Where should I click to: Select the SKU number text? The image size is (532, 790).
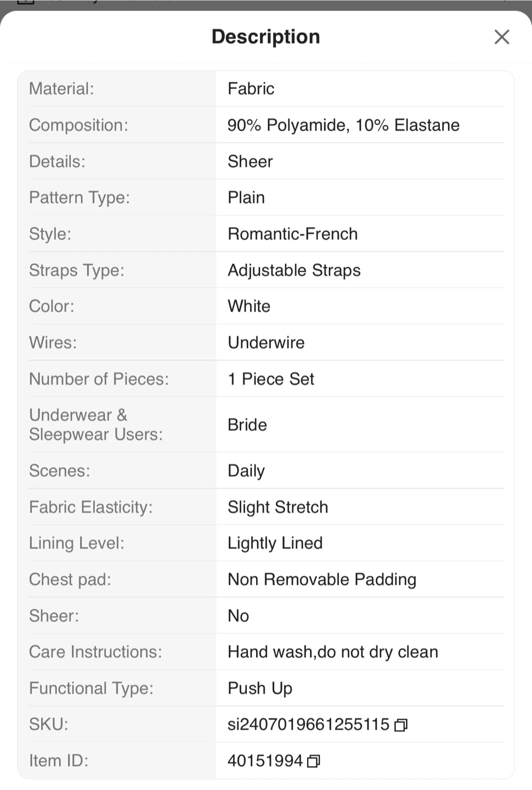[x=308, y=725]
